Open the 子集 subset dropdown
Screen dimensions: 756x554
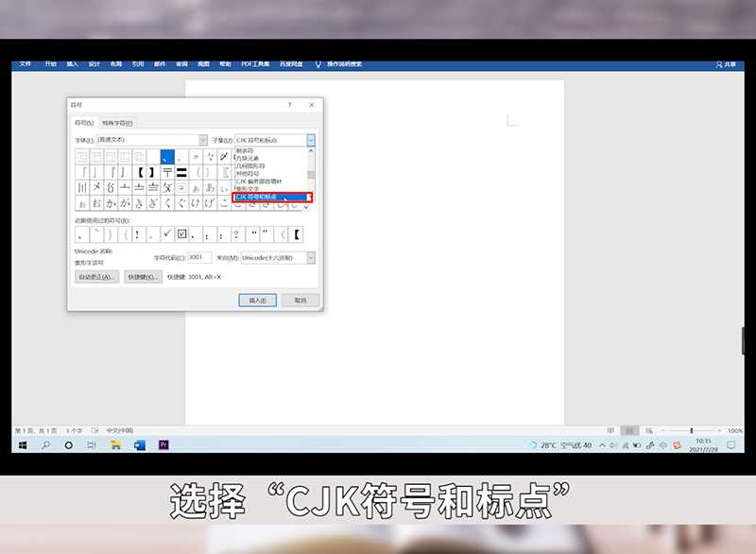tap(311, 140)
